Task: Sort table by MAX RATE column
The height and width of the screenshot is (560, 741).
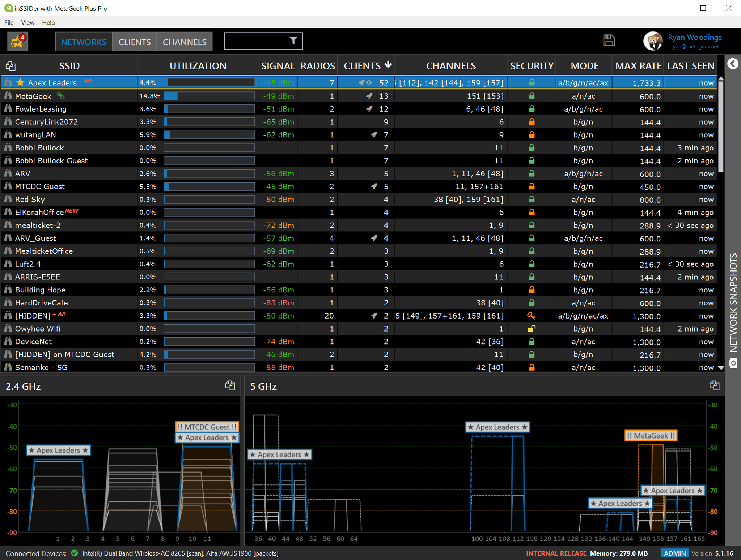Action: coord(638,66)
